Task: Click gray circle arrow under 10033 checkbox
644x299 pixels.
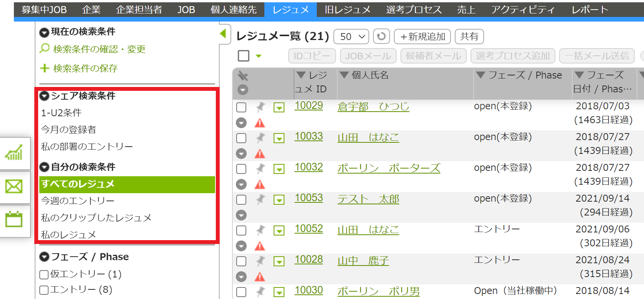Action: [241, 154]
